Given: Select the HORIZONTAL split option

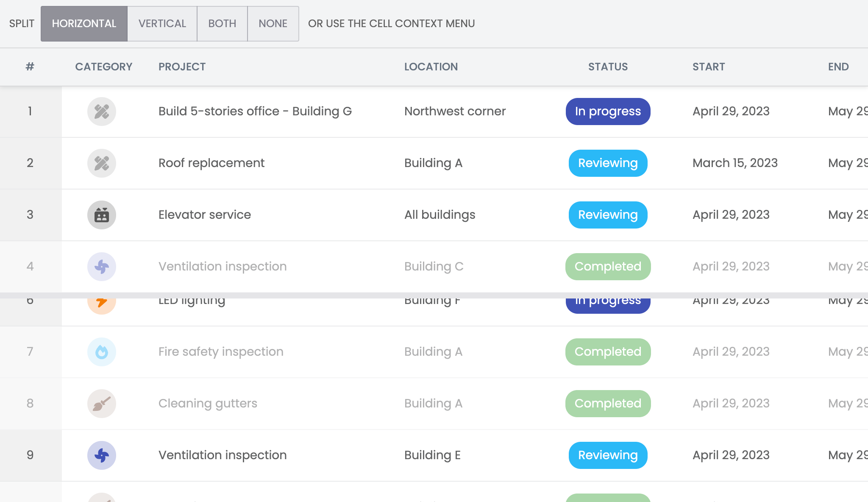Looking at the screenshot, I should tap(84, 24).
